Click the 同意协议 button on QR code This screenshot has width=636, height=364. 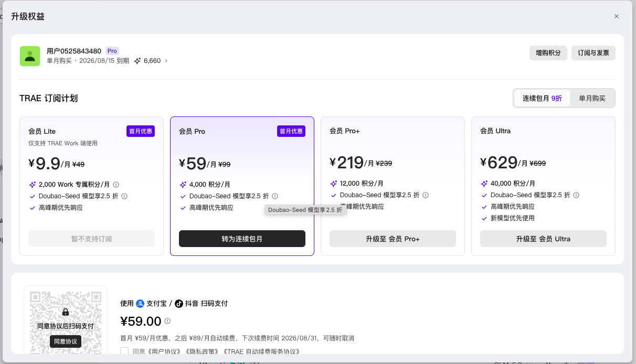66,341
